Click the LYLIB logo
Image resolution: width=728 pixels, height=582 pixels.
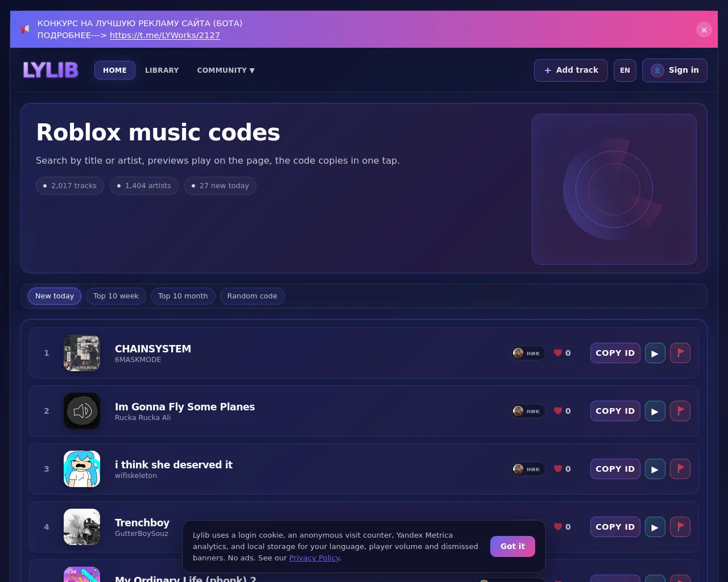(51, 70)
